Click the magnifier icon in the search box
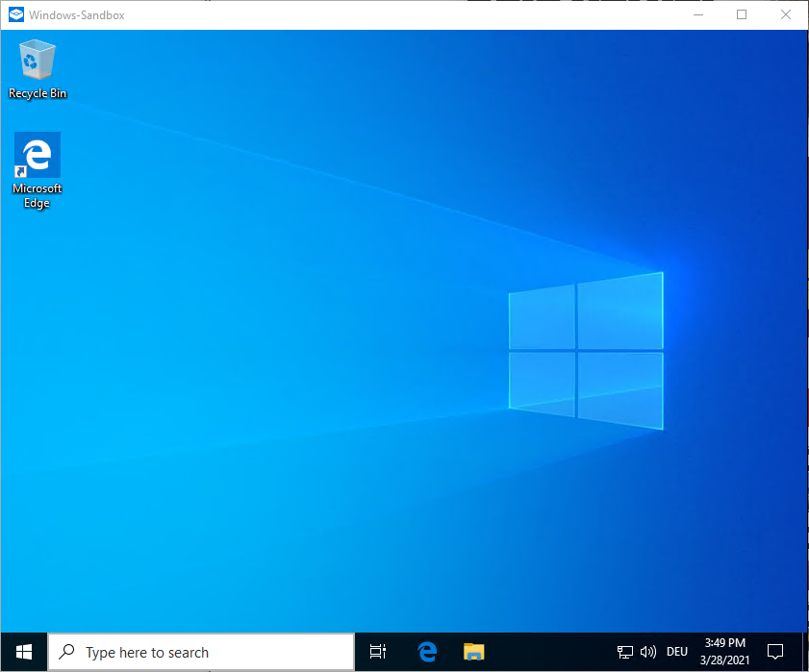The image size is (809, 672). click(x=67, y=652)
